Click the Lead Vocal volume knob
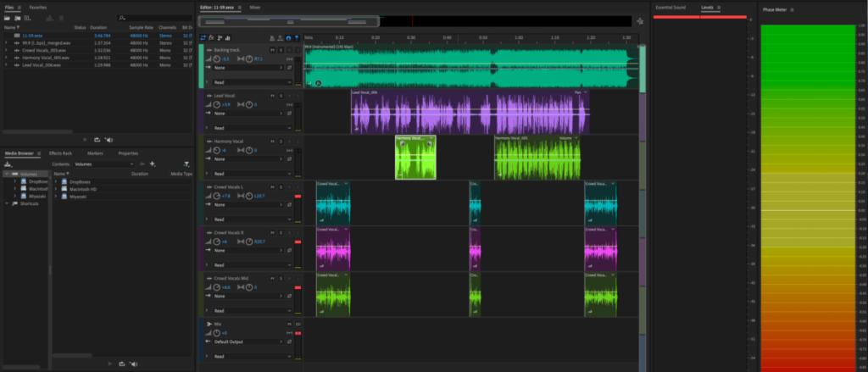 pyautogui.click(x=217, y=104)
